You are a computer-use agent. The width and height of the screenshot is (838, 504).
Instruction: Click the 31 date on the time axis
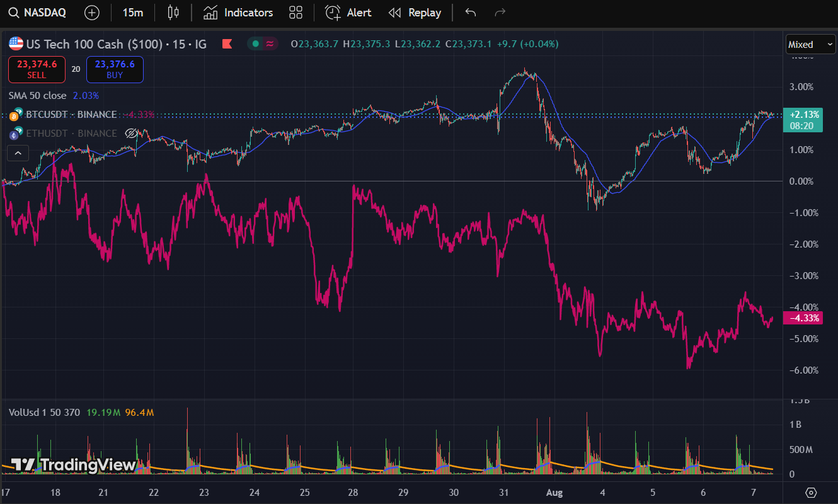503,492
